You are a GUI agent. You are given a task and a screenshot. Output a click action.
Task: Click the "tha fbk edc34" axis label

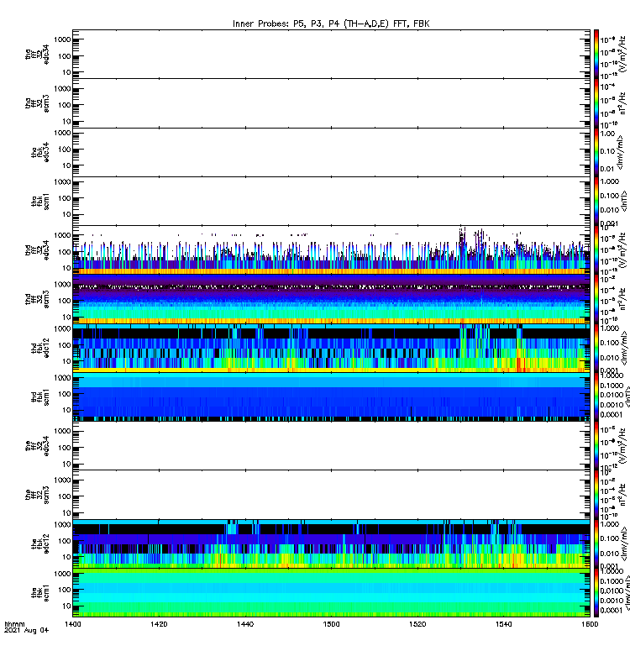tap(40, 152)
